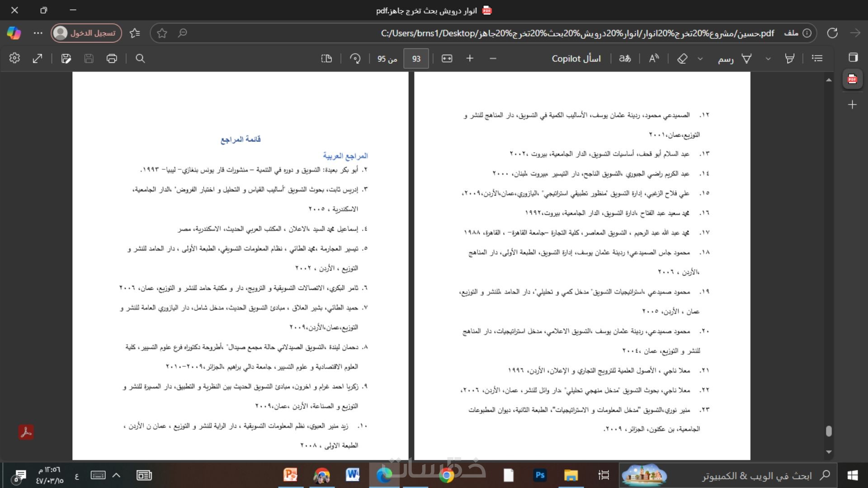Expand the highlight color dropdown arrow
This screenshot has height=488, width=868.
coord(768,59)
